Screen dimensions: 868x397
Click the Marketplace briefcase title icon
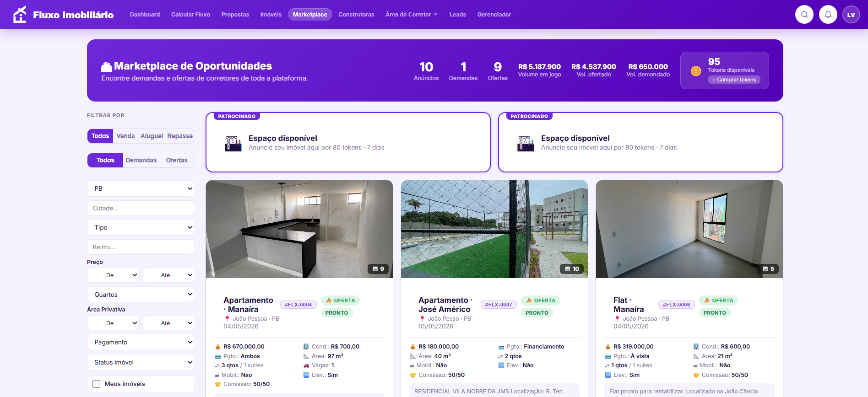point(107,67)
